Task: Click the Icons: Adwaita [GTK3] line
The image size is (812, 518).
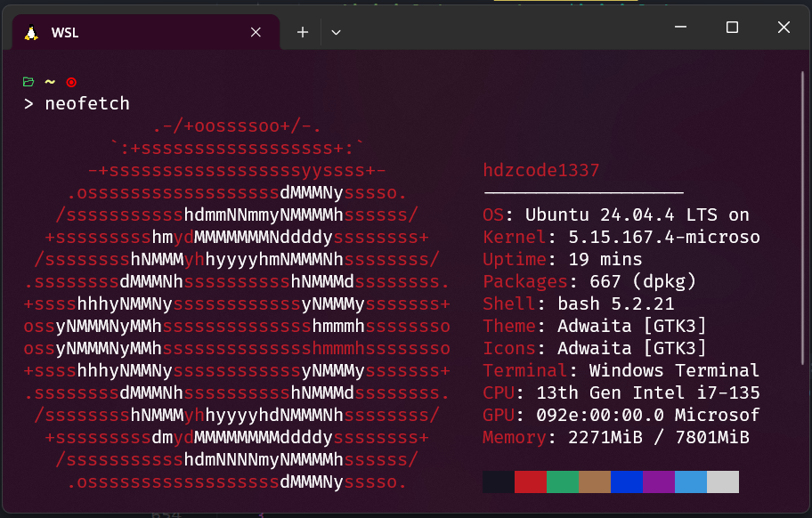Action: tap(595, 348)
